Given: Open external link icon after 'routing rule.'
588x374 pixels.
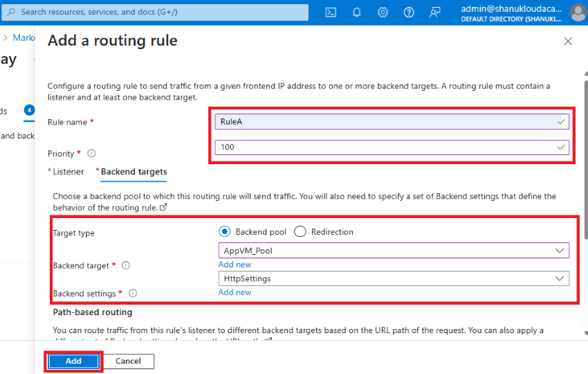Looking at the screenshot, I should pos(163,207).
